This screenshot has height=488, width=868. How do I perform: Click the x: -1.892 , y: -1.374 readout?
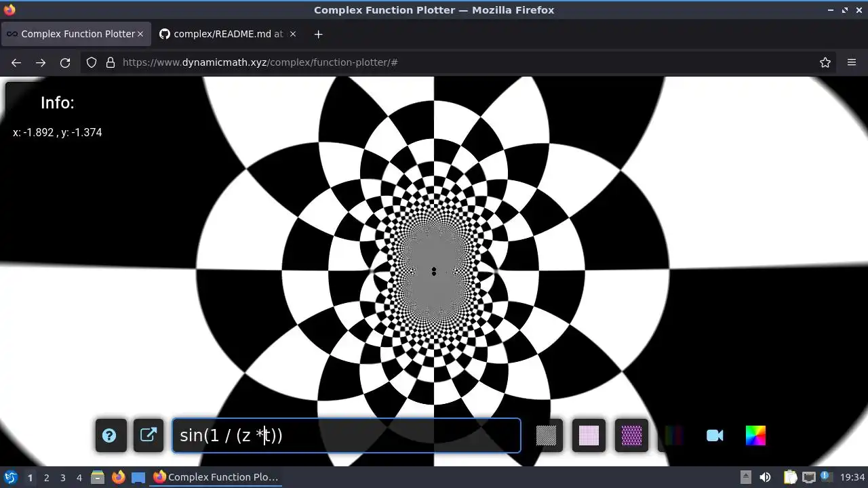[58, 132]
